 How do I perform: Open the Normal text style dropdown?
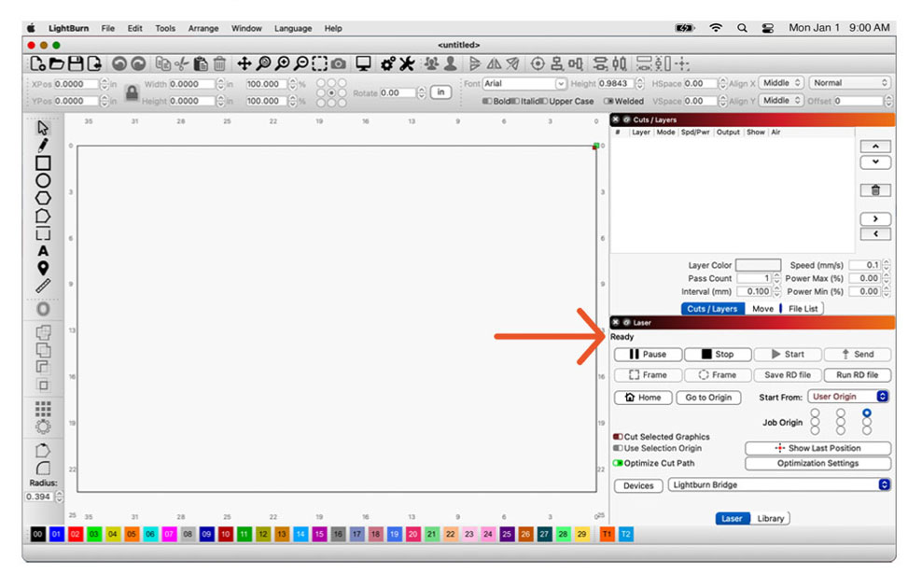click(849, 83)
